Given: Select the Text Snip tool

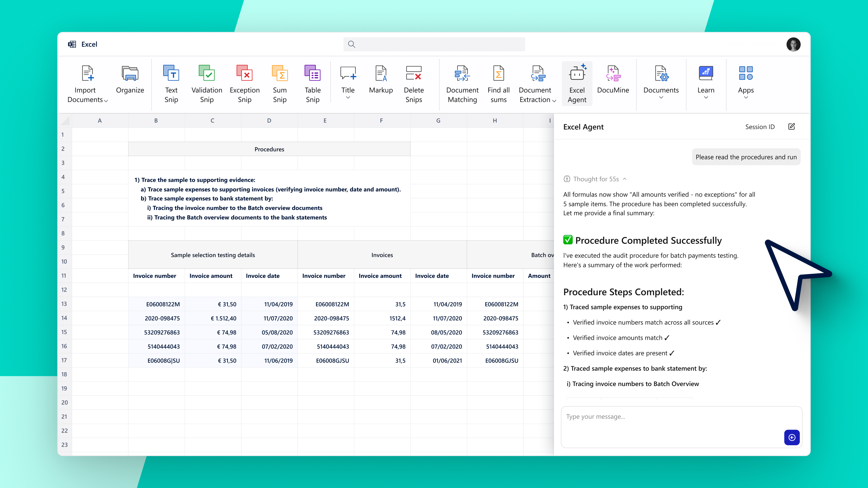Looking at the screenshot, I should tap(171, 84).
